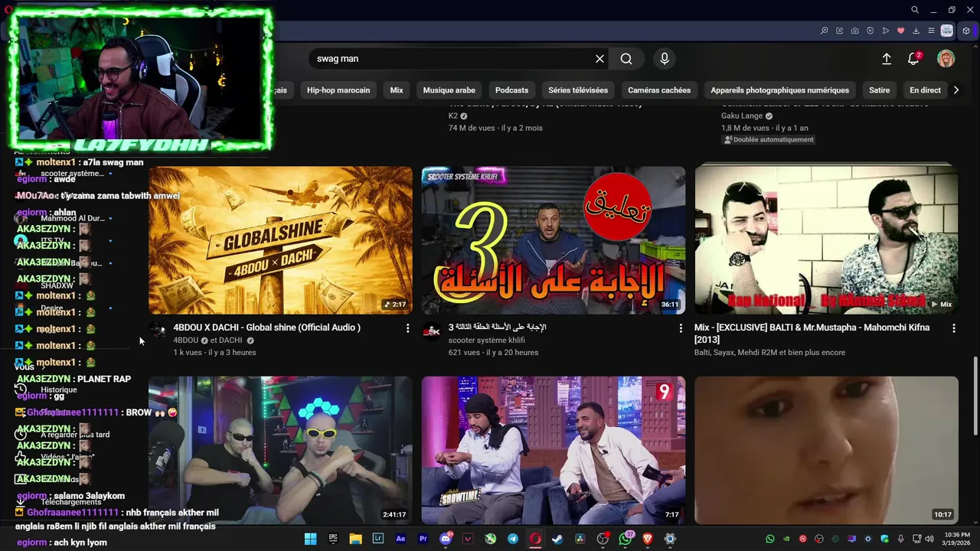Select the 'Mix' filter chip
The image size is (980, 551).
tap(397, 90)
